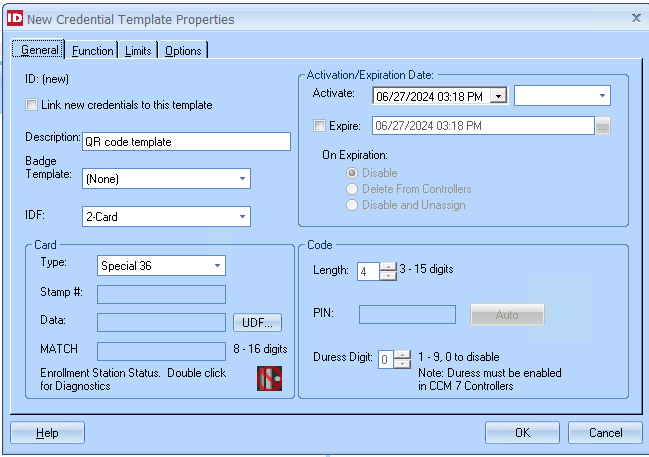Click the Stamp # input field
This screenshot has width=649, height=457.
tap(161, 294)
